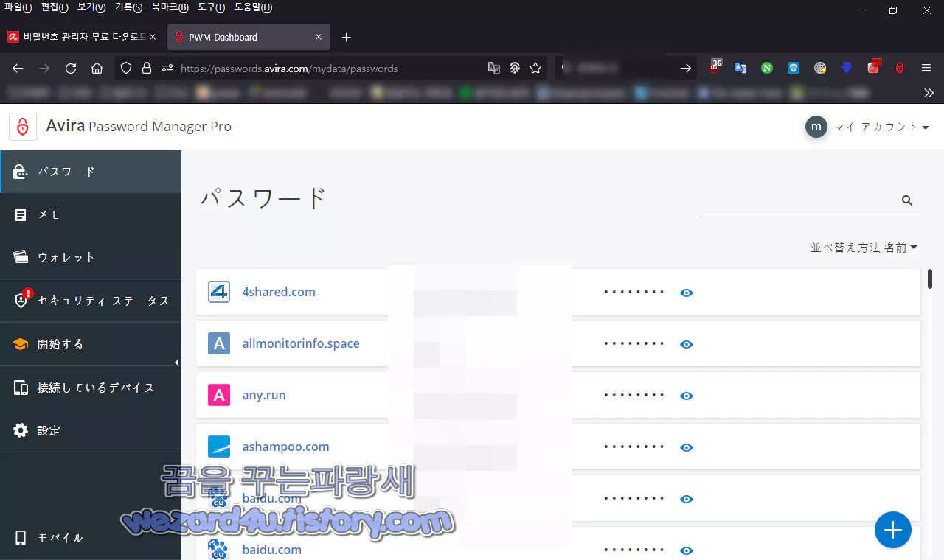Reveal the password for 4shared.com
944x560 pixels.
click(686, 293)
